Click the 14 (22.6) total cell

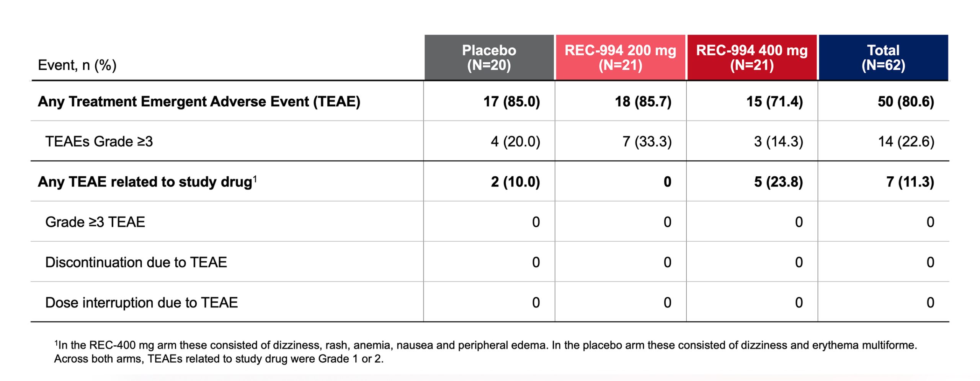906,142
